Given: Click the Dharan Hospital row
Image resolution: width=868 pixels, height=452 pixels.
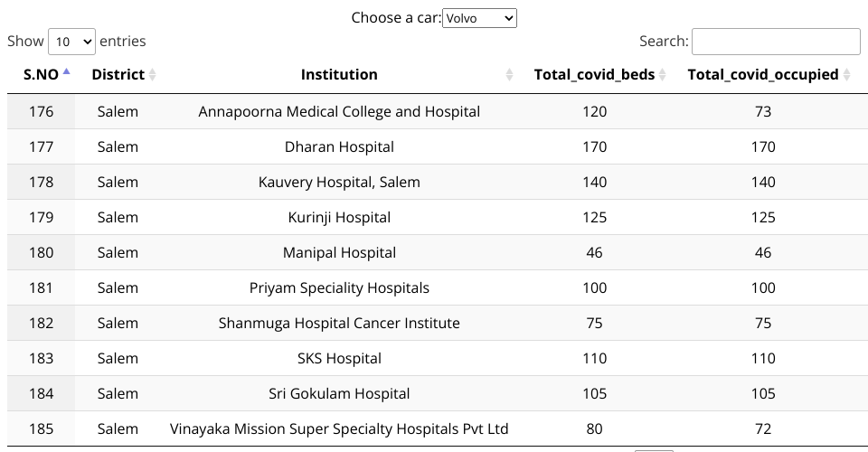Looking at the screenshot, I should [339, 147].
